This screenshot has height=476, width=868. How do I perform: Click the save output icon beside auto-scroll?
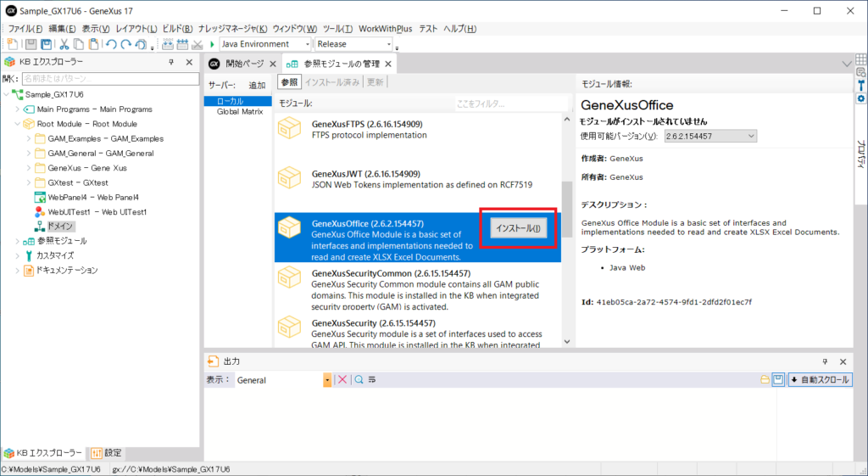[778, 379]
